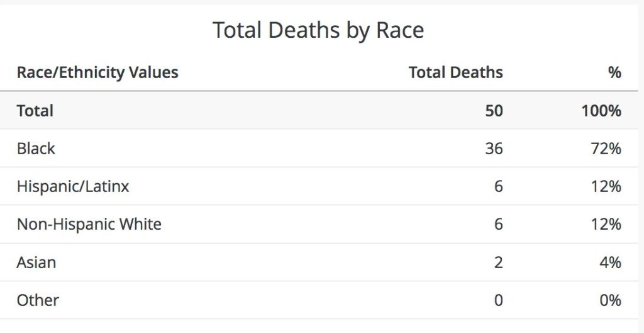Select the Asian row label
644x333 pixels.
(36, 262)
